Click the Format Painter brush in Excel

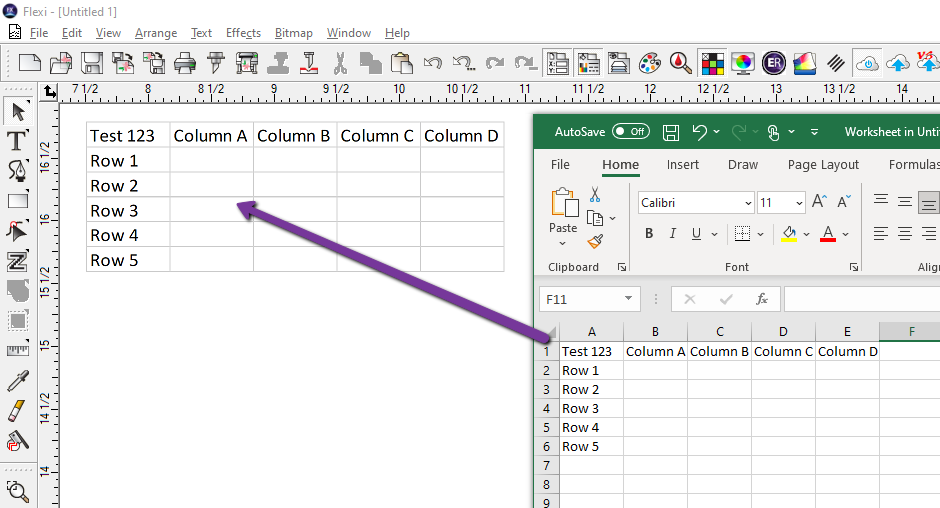[x=595, y=241]
